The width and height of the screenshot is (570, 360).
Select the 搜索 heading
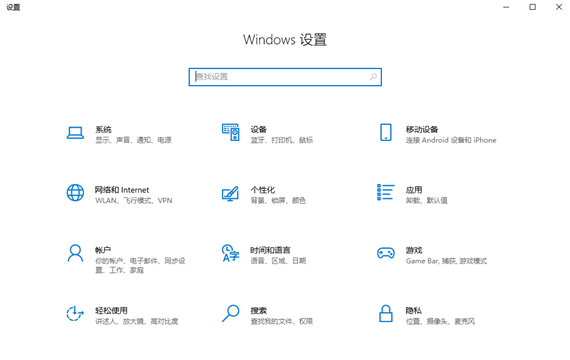click(x=258, y=310)
